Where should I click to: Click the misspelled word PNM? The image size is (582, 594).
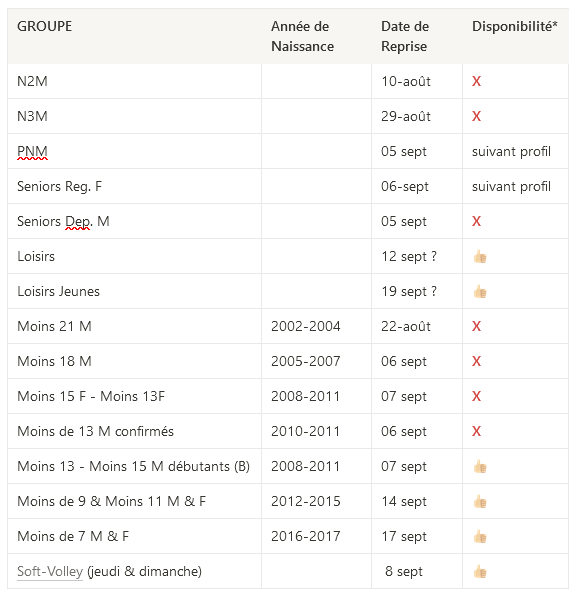tap(32, 152)
